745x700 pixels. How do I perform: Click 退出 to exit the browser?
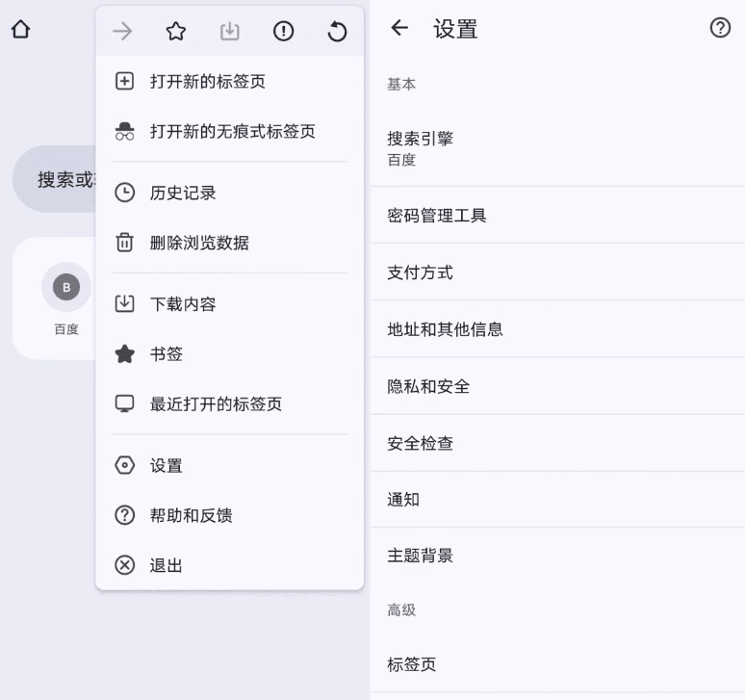click(166, 566)
